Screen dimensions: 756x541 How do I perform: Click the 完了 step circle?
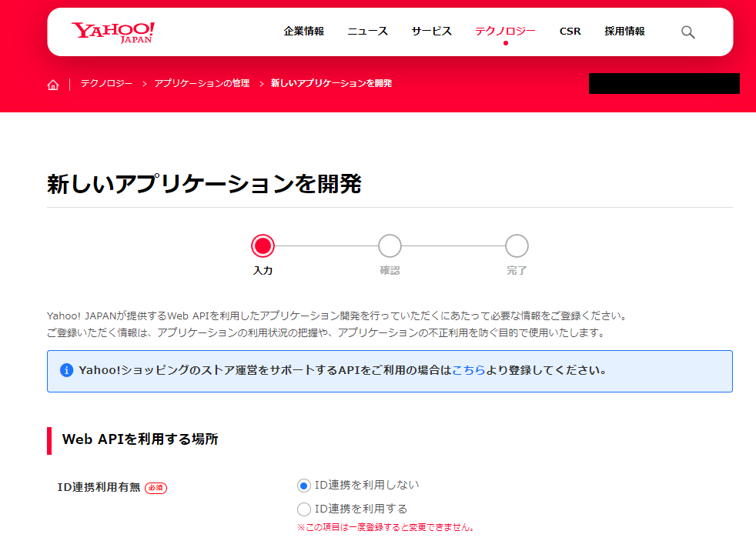(516, 246)
